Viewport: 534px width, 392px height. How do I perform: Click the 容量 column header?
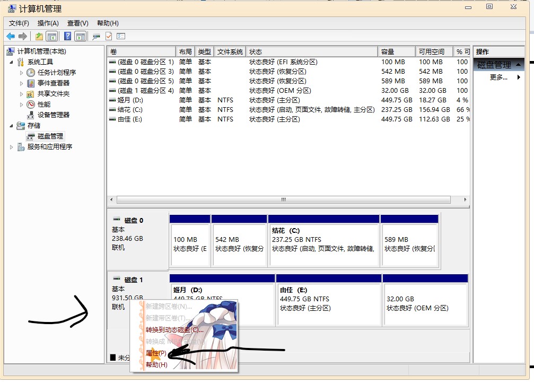click(397, 52)
